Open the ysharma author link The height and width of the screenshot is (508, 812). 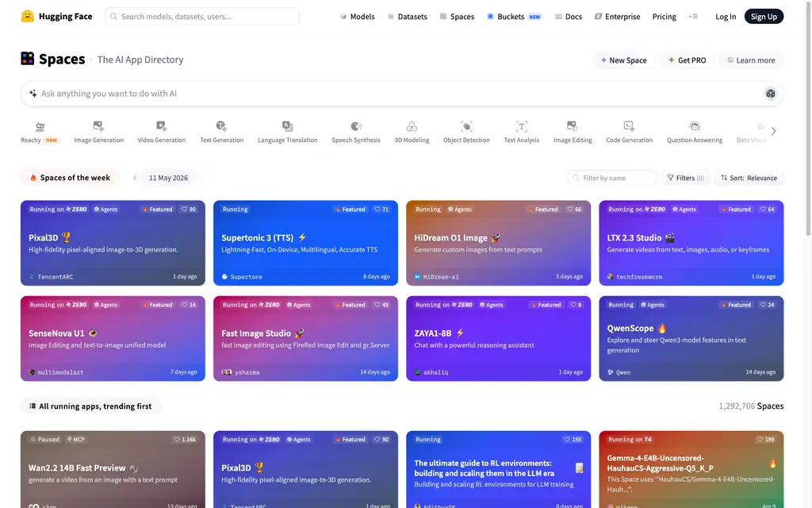(241, 372)
